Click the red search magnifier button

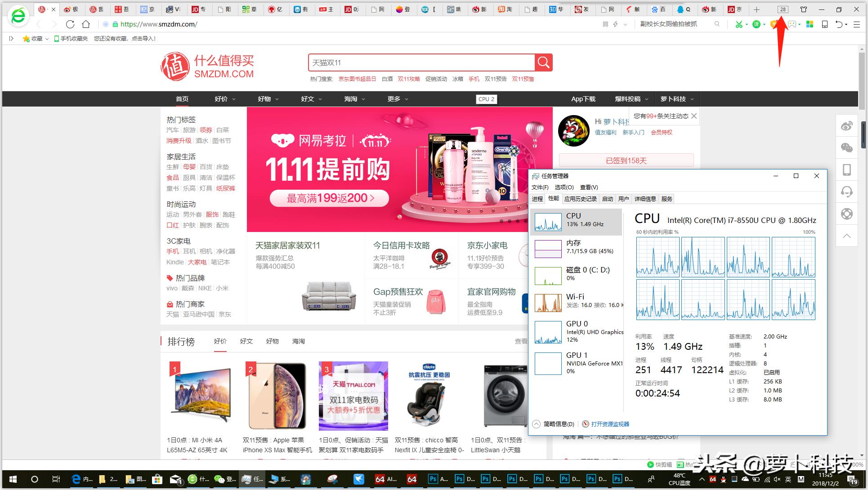pos(543,62)
